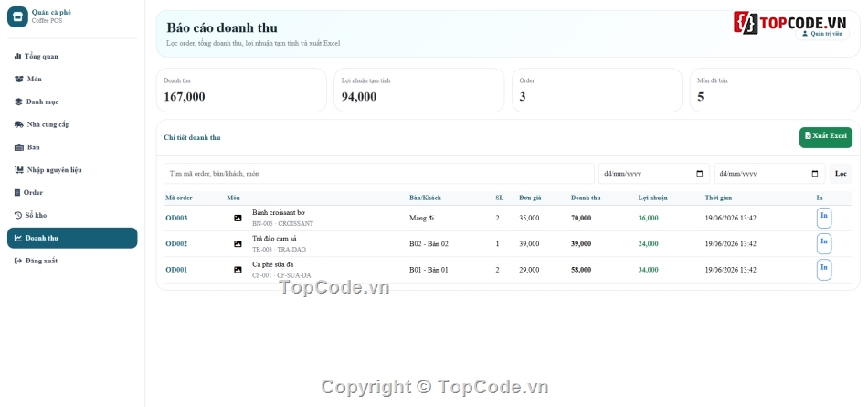This screenshot has height=407, width=868.
Task: Click the Thời gian column header
Action: [x=718, y=198]
